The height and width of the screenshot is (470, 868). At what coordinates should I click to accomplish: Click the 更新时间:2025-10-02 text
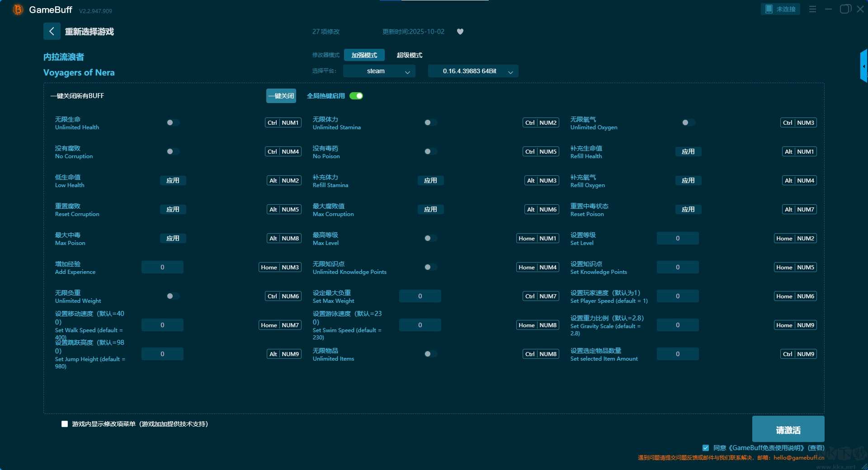413,32
